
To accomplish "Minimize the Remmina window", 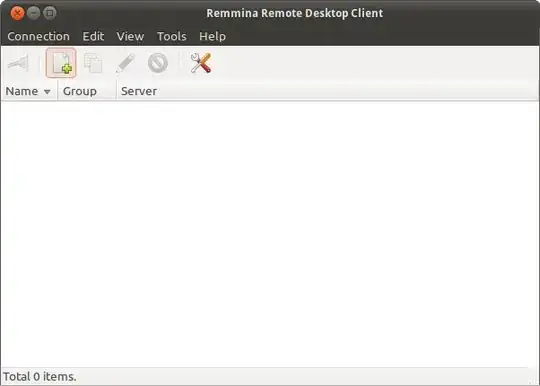I will 33,13.
